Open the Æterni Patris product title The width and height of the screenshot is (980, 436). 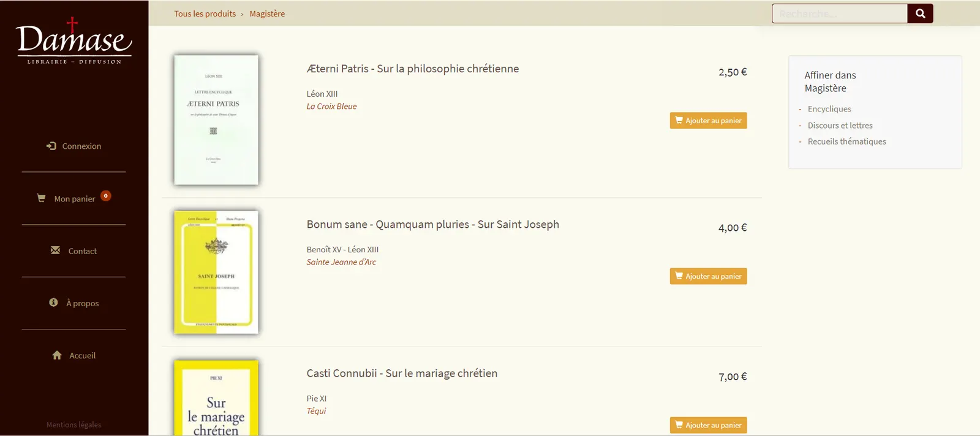click(x=413, y=69)
